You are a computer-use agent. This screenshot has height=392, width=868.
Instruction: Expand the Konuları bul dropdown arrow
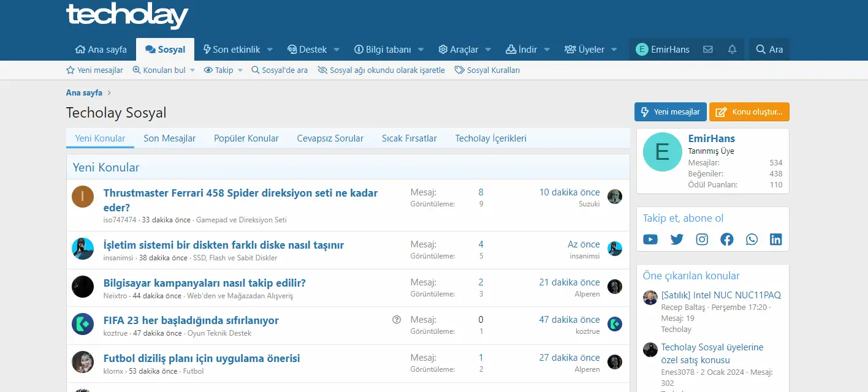click(x=192, y=70)
